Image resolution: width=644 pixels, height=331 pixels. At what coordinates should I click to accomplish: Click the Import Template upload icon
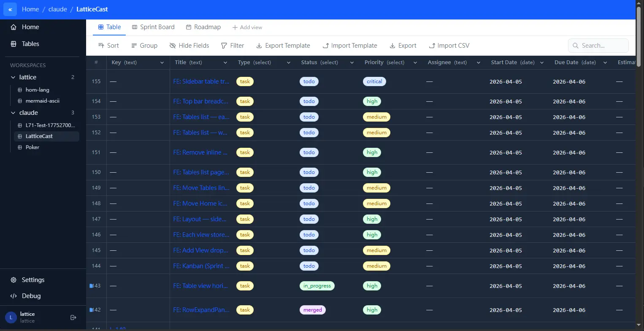(325, 46)
